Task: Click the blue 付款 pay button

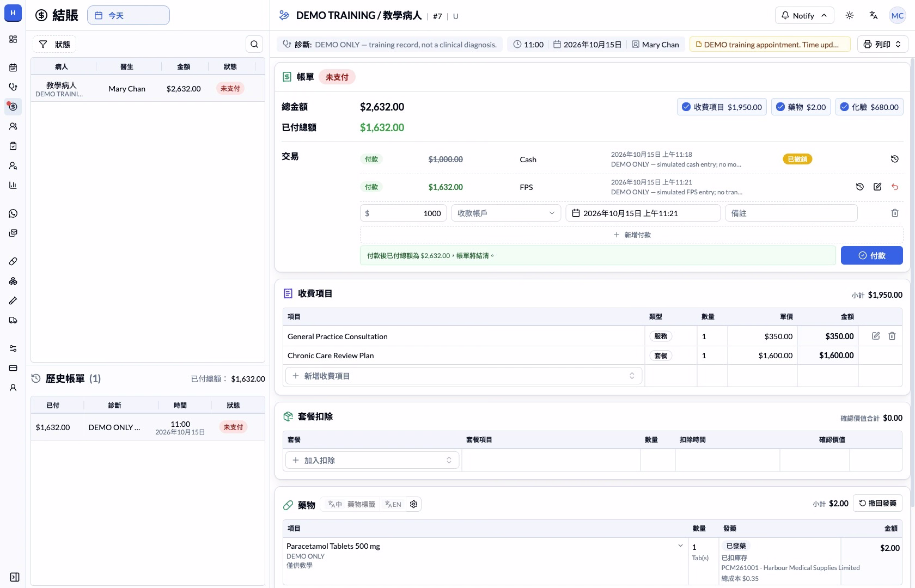Action: point(871,255)
